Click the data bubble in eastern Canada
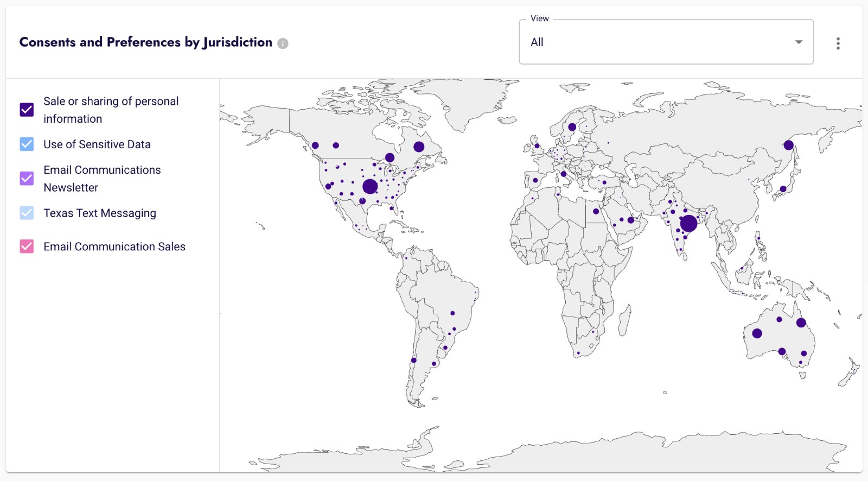 tap(419, 147)
